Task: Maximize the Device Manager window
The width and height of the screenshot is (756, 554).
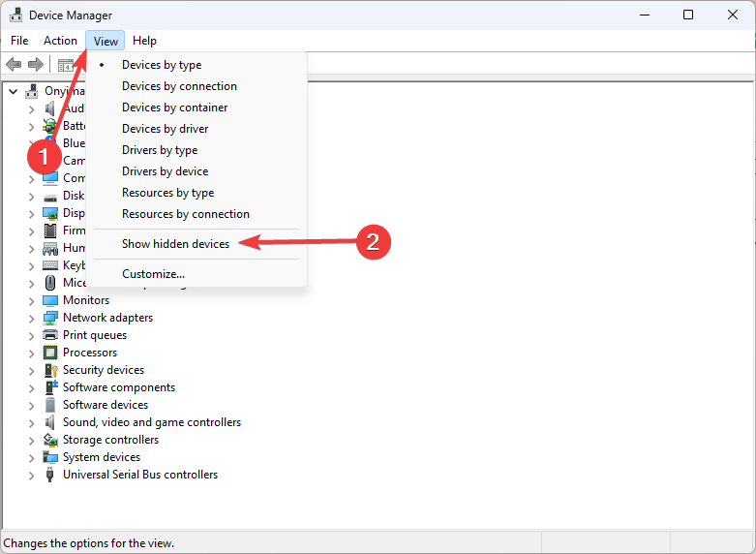Action: tap(688, 15)
